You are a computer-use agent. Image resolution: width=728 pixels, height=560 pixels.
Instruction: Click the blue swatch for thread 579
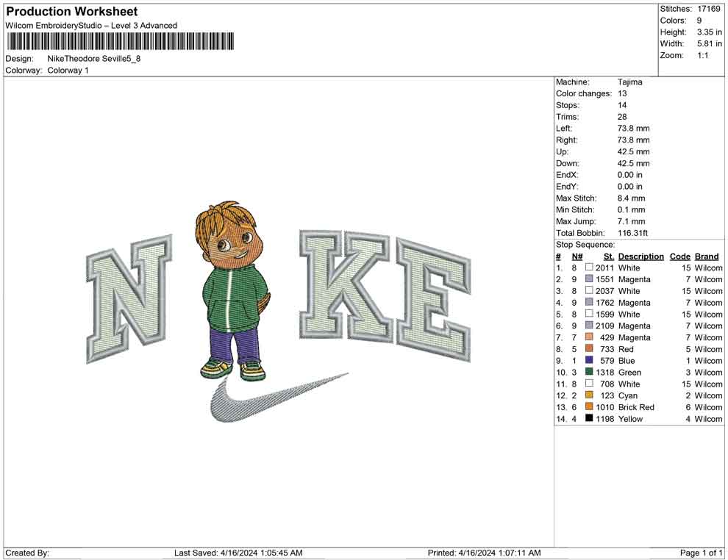coord(589,361)
